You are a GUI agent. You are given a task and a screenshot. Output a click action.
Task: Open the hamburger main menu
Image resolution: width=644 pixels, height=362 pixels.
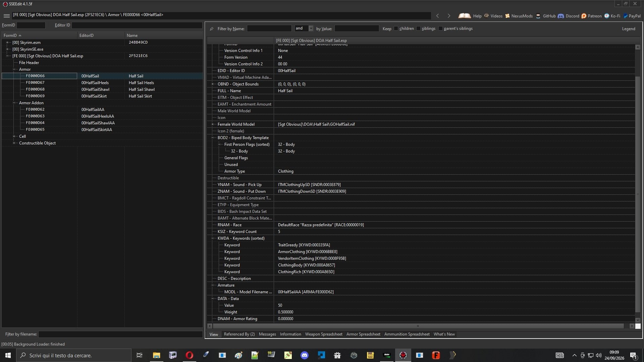pos(6,16)
